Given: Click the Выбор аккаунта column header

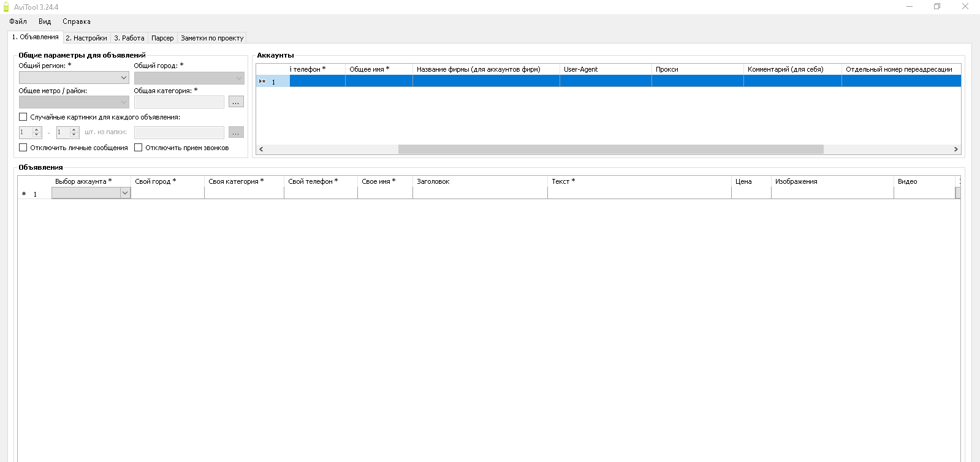Looking at the screenshot, I should pos(91,181).
